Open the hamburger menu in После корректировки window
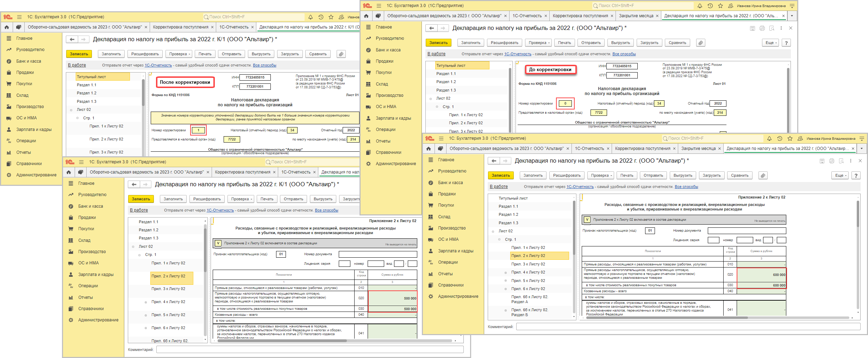 19,17
